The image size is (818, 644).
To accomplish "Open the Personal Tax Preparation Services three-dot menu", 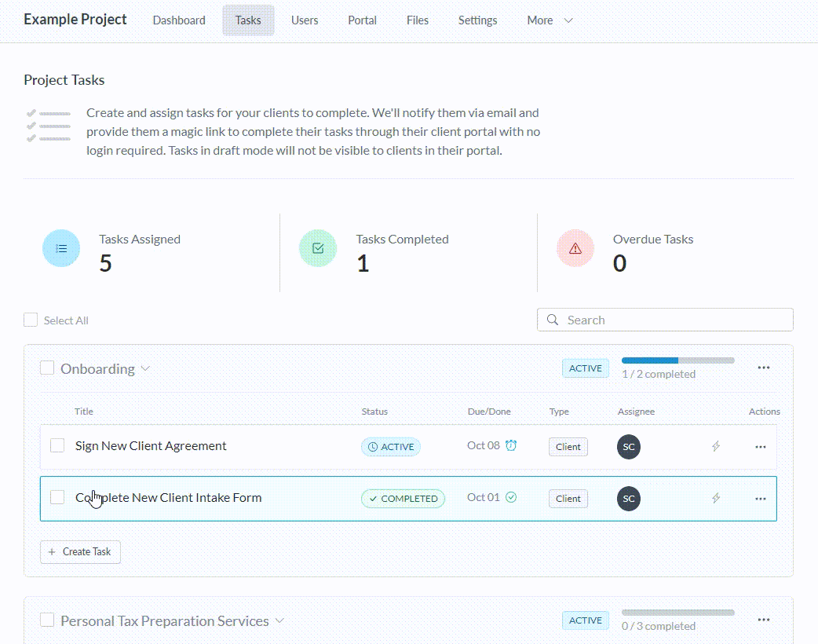I will coord(763,620).
